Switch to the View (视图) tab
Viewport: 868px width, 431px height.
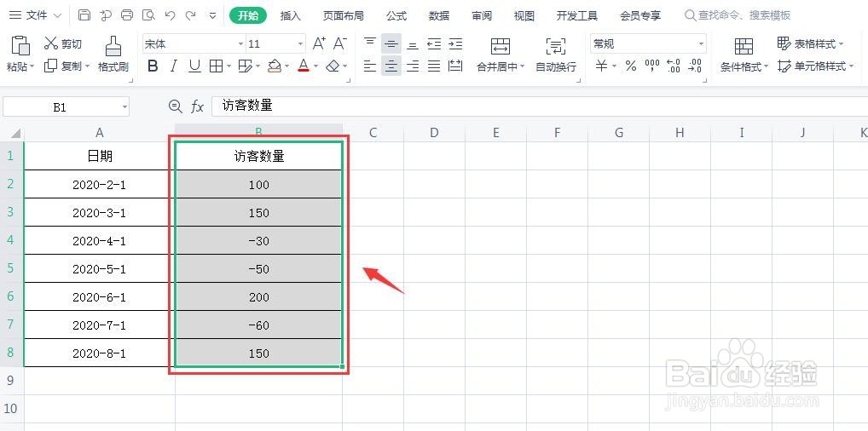pos(524,15)
